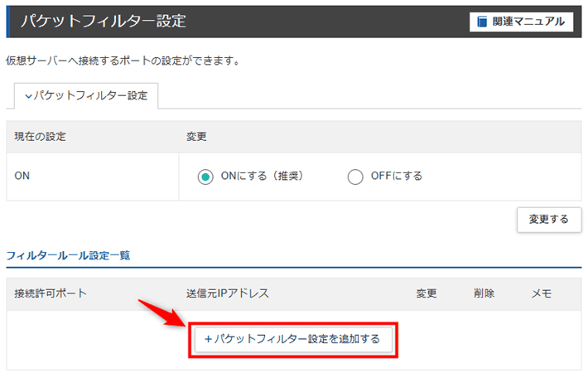Viewport: 588px width, 378px height.
Task: Click the 送信元IPアドレス column header
Action: click(228, 293)
